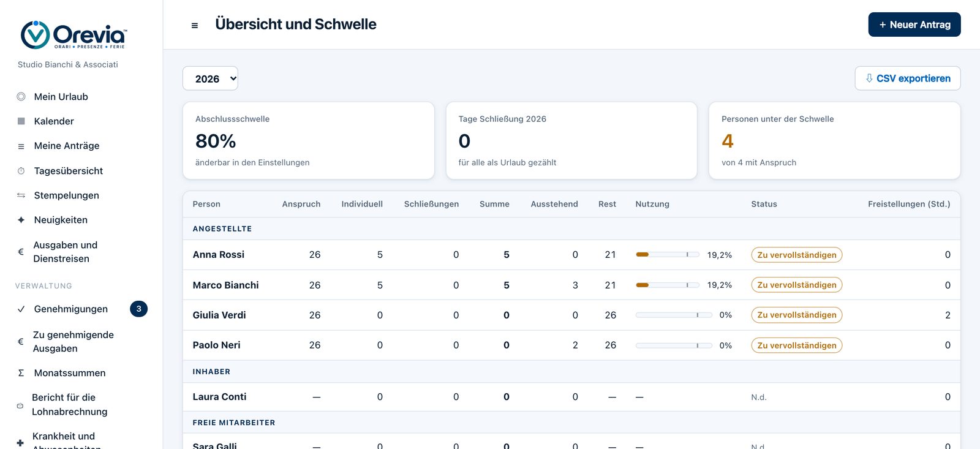Click the Orevia logo
The image size is (980, 449).
pyautogui.click(x=73, y=35)
